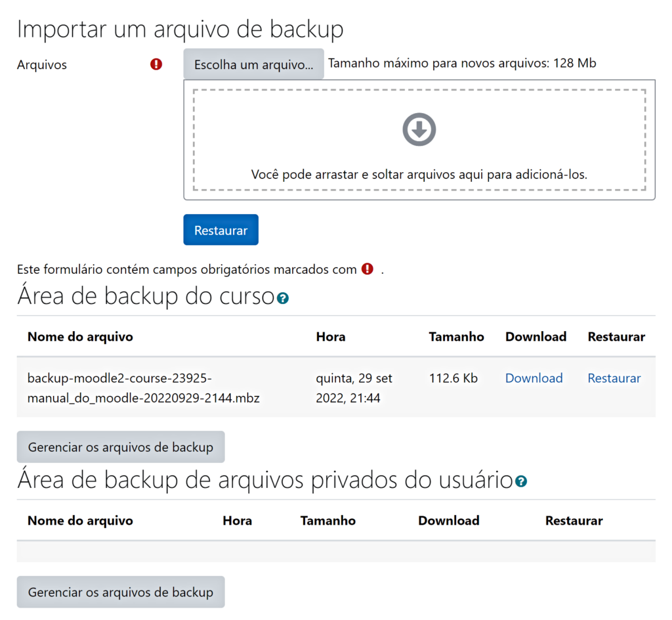Click the date quinta, 29 set 2022, 21:44
Screen dimensions: 672x620
(x=354, y=388)
